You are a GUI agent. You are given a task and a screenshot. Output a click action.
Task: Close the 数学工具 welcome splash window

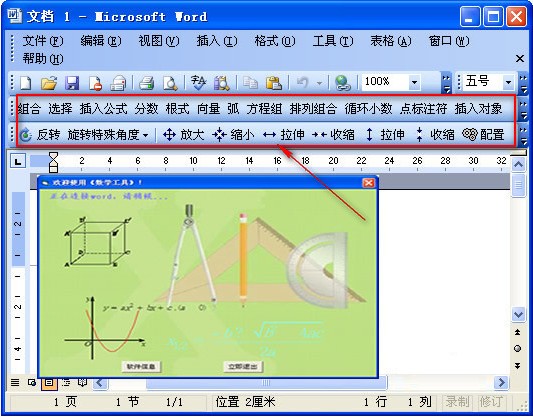pos(368,183)
